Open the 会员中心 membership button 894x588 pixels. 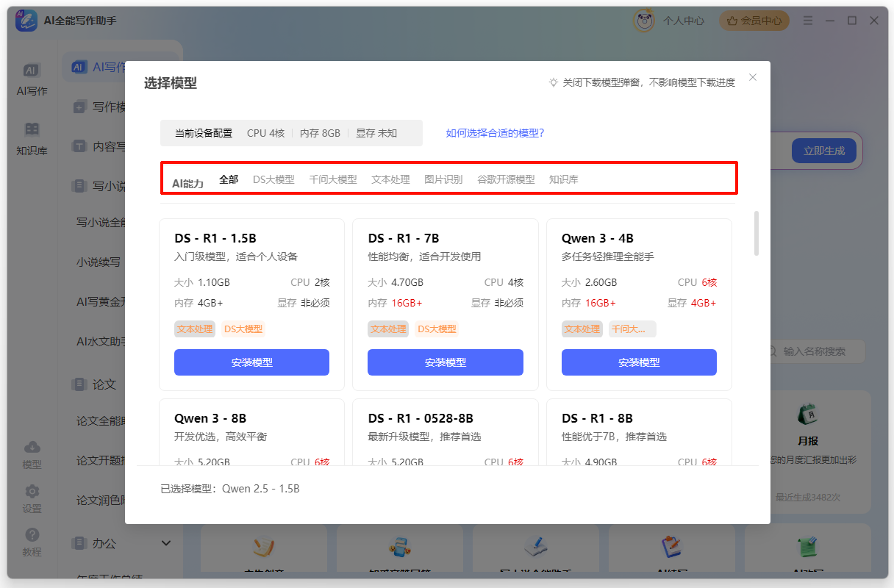[754, 21]
